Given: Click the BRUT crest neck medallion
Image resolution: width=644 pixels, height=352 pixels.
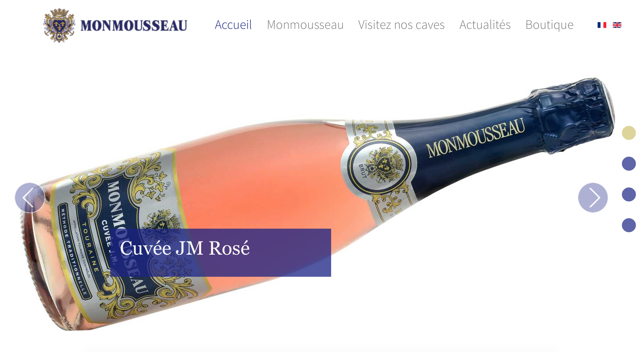Looking at the screenshot, I should (379, 166).
